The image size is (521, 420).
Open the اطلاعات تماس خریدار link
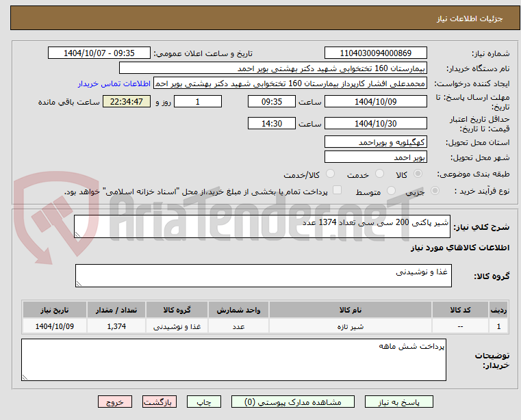coord(114,83)
